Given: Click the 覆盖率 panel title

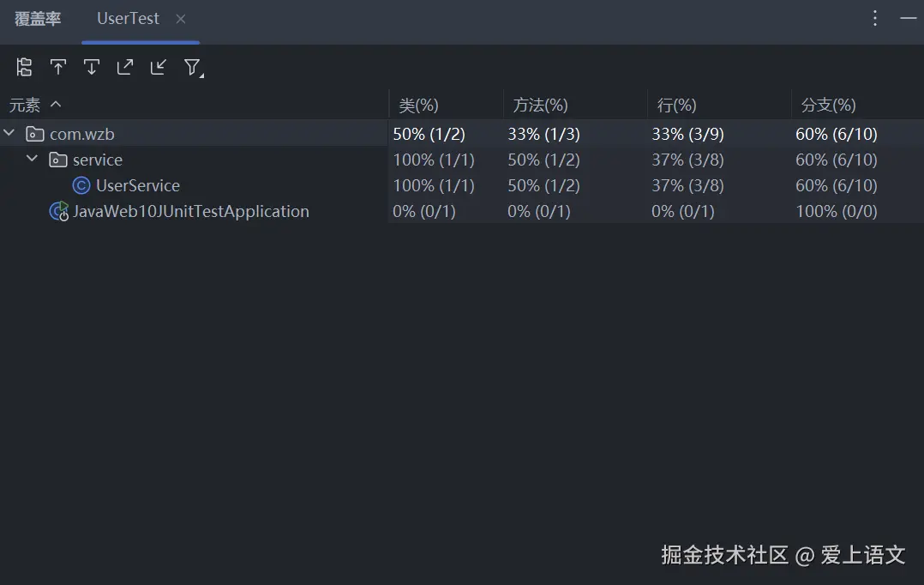Looking at the screenshot, I should pyautogui.click(x=38, y=19).
